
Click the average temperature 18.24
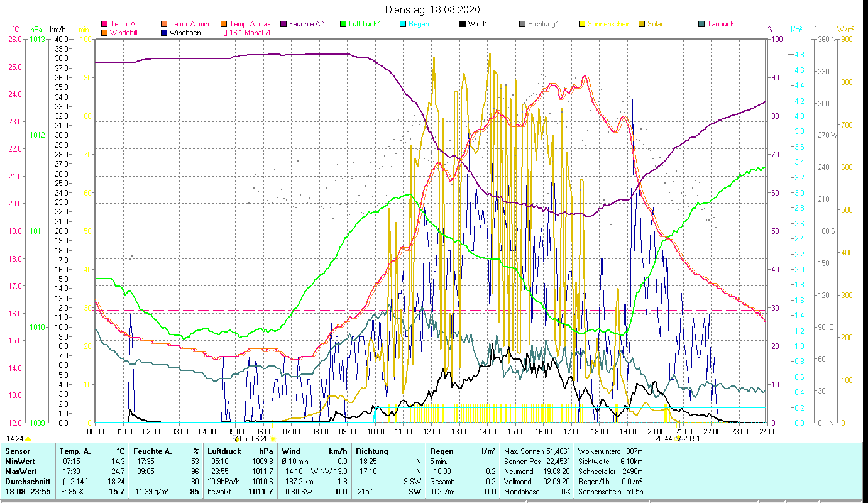116,481
